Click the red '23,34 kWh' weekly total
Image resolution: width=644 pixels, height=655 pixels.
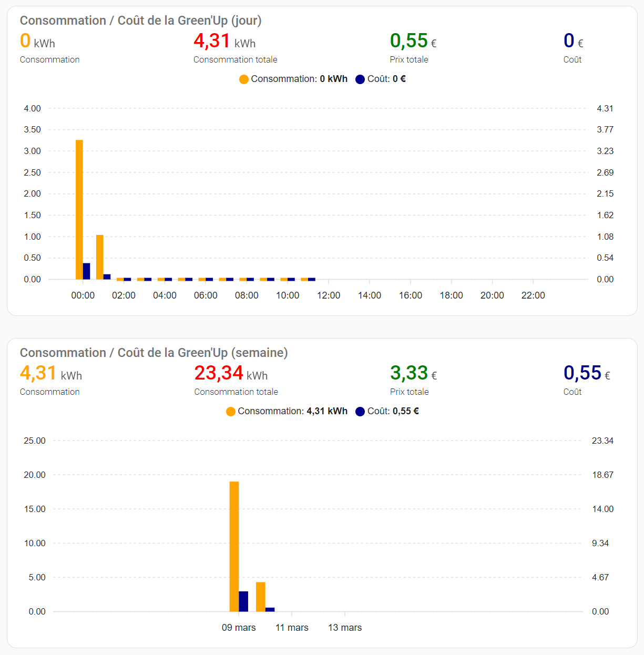point(231,373)
